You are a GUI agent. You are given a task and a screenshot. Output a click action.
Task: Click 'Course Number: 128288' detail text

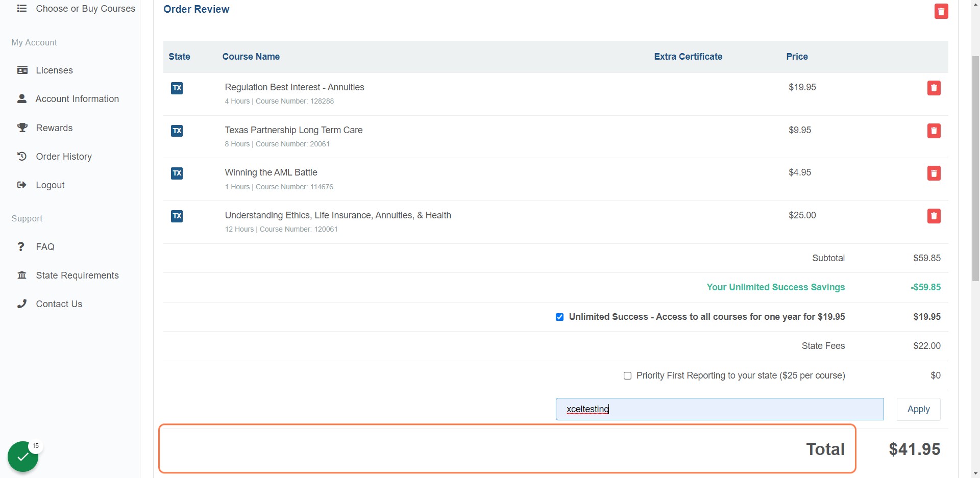pyautogui.click(x=295, y=101)
